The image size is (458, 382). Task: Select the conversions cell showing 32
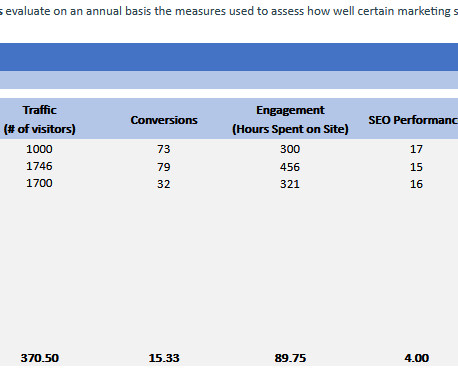pos(164,184)
